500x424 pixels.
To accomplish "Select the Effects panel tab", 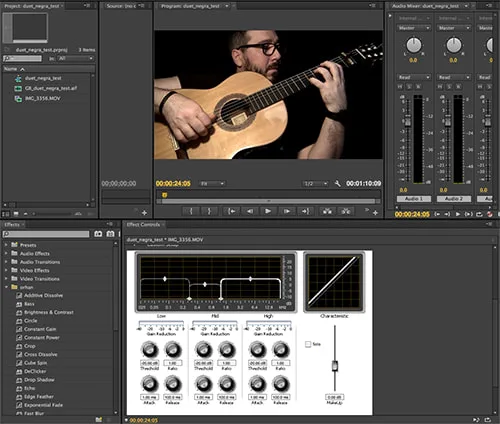I will pyautogui.click(x=12, y=224).
